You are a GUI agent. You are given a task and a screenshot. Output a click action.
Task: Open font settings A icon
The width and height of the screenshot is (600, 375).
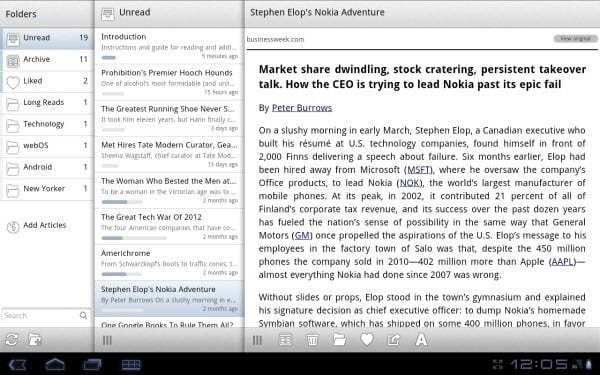(421, 339)
